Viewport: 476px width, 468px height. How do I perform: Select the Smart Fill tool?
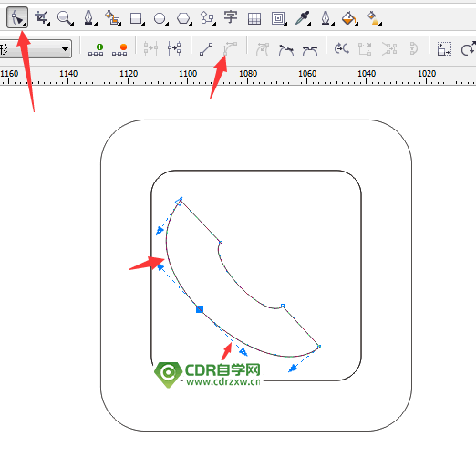(x=113, y=18)
